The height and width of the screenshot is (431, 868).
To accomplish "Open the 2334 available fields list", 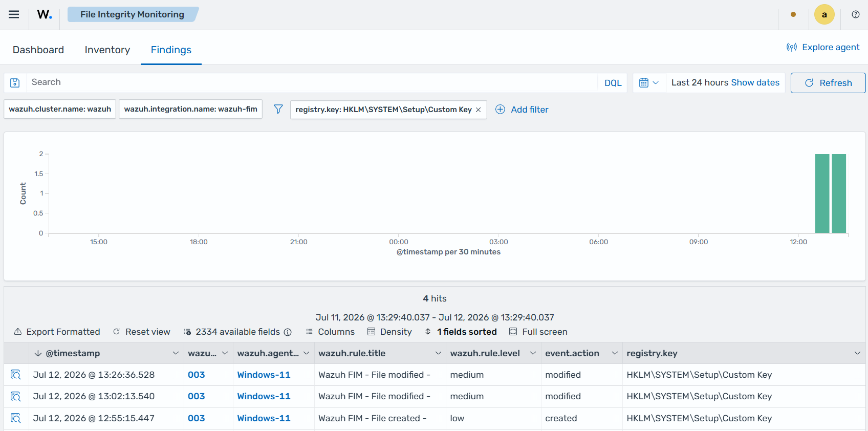I will coord(232,332).
